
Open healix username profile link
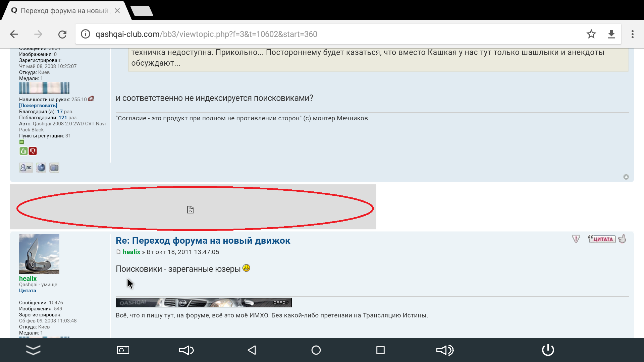click(28, 279)
